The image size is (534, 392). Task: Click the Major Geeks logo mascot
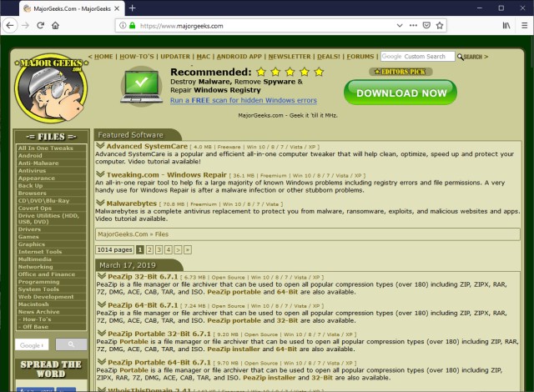coord(51,88)
